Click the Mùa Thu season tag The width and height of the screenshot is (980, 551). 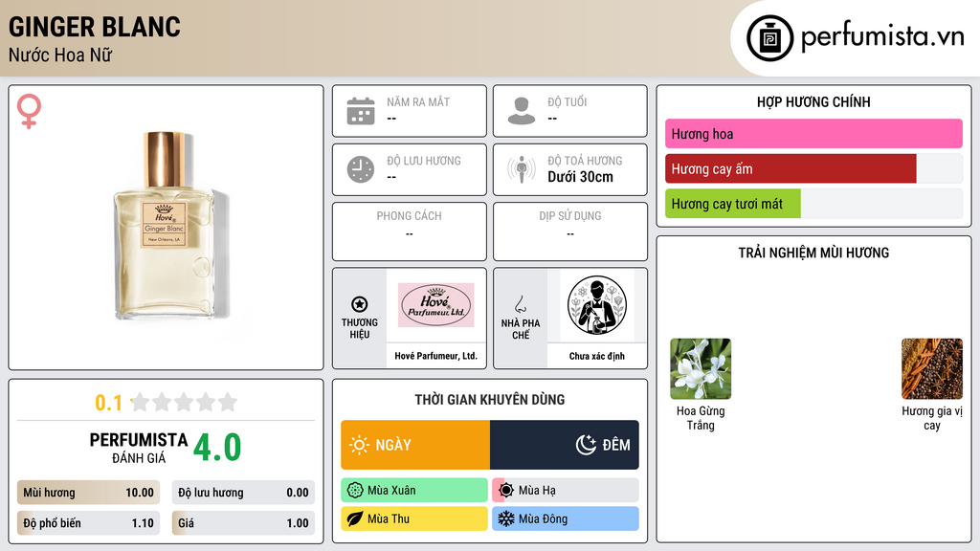point(414,518)
